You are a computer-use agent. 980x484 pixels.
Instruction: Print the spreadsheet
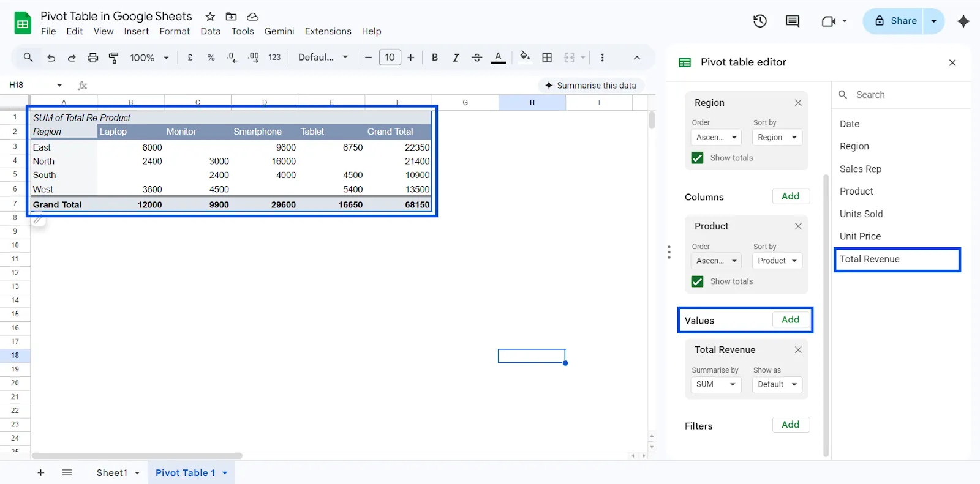pos(92,58)
